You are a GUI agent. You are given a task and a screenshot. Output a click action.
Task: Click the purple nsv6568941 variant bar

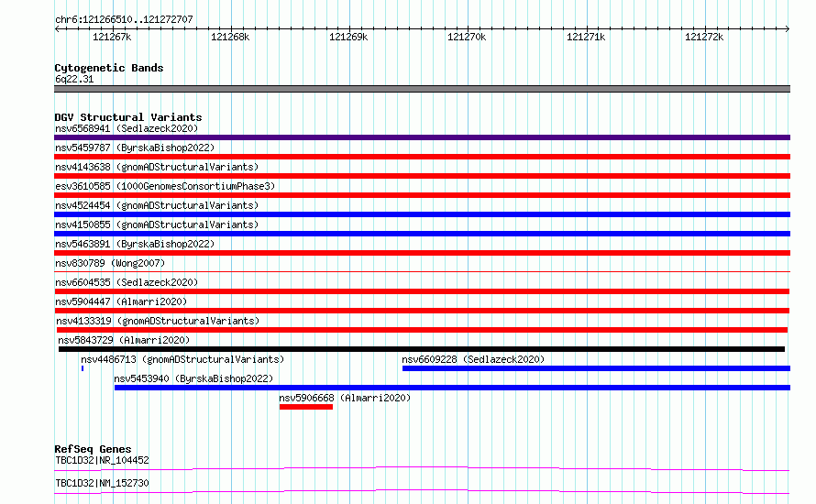[x=422, y=137]
